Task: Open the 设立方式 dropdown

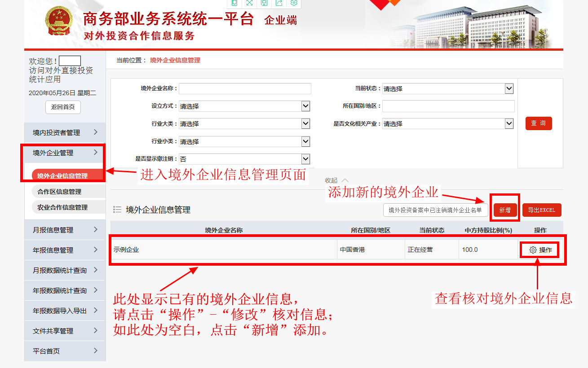Action: click(x=244, y=106)
